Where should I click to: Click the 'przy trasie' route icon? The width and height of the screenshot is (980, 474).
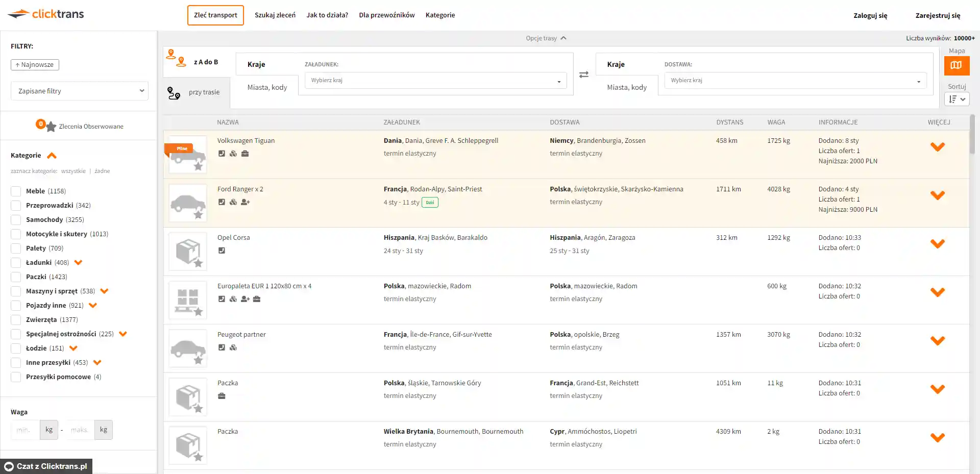(x=174, y=93)
